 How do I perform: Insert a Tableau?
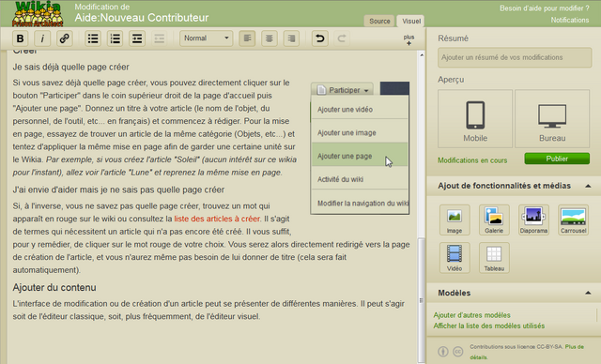(x=494, y=258)
